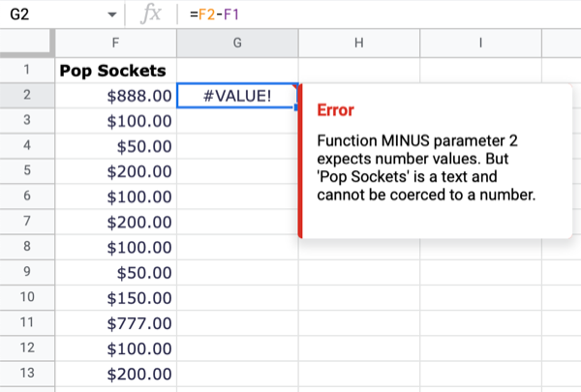The height and width of the screenshot is (392, 581).
Task: Select column G header
Action: click(237, 44)
